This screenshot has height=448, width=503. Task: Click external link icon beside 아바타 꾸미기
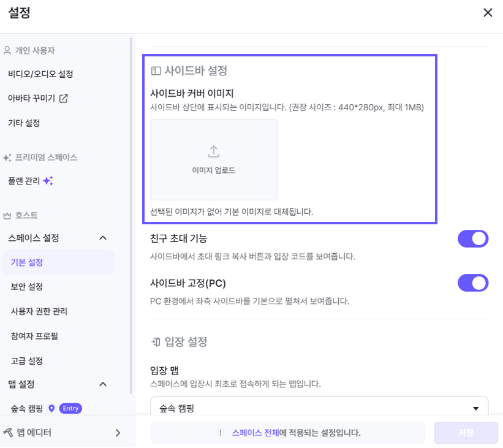(63, 98)
